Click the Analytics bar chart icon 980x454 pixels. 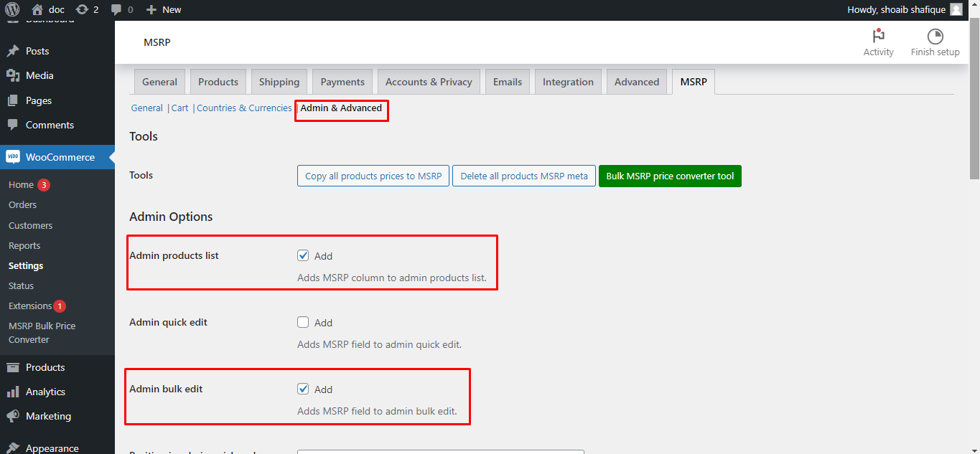(13, 392)
